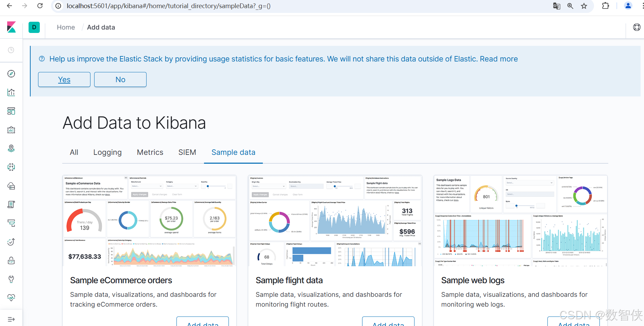Open APM icon in sidebar

11,223
